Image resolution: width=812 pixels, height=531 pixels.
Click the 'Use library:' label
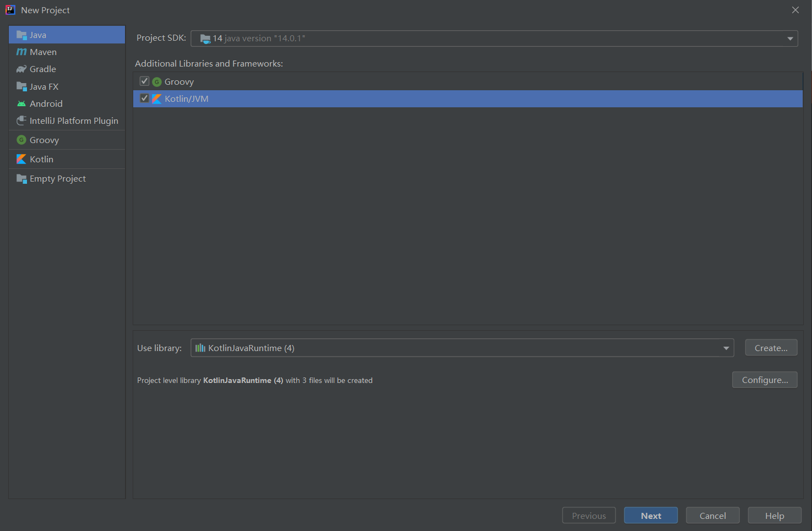160,348
